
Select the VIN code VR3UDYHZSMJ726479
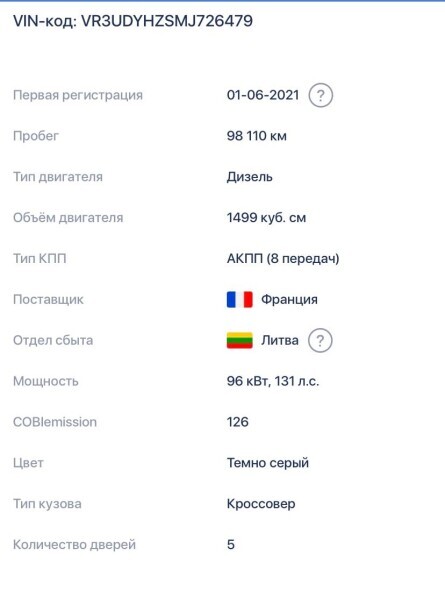167,21
